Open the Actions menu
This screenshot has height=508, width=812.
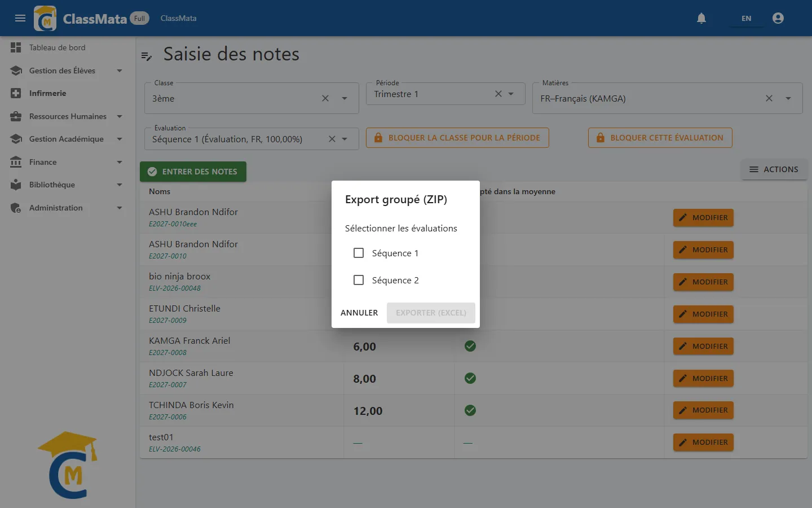pos(774,169)
